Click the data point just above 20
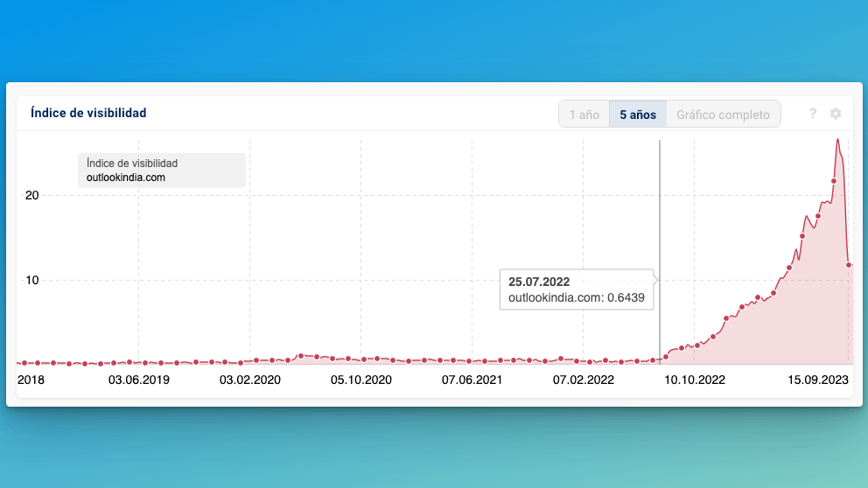This screenshot has width=868, height=488. [x=834, y=181]
